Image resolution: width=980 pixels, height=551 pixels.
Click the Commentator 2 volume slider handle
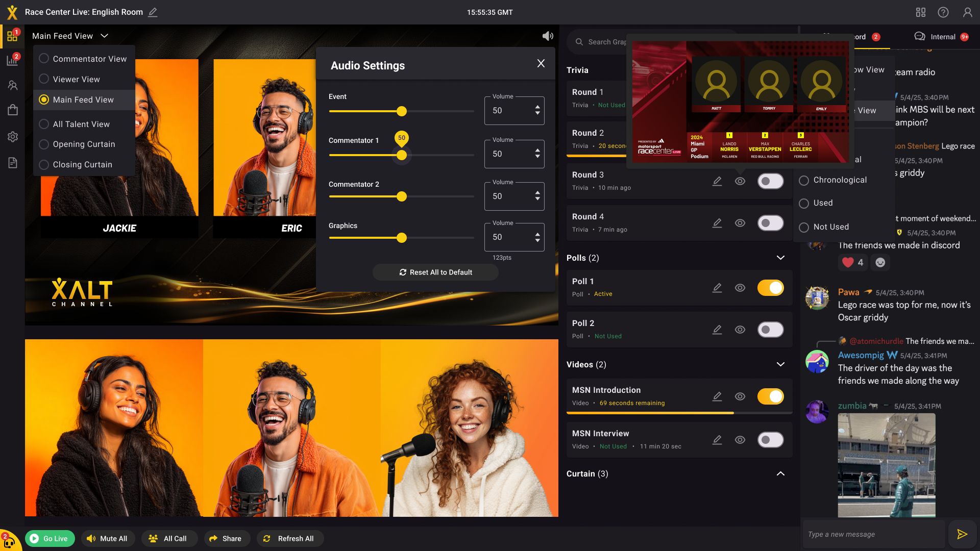coord(402,196)
